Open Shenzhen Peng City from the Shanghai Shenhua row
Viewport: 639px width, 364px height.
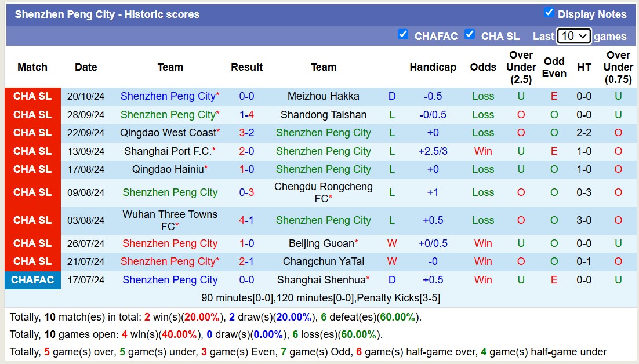click(x=170, y=280)
